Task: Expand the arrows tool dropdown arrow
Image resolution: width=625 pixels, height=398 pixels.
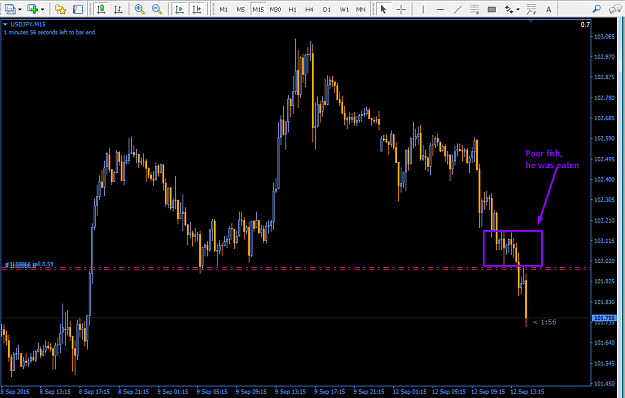Action: tap(518, 9)
